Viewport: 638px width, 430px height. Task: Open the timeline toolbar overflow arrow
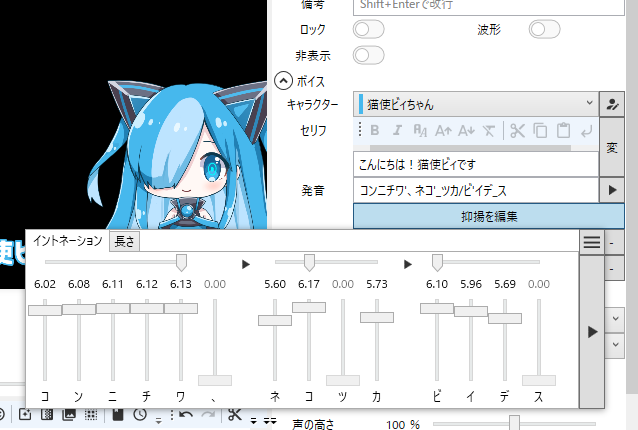[158, 421]
